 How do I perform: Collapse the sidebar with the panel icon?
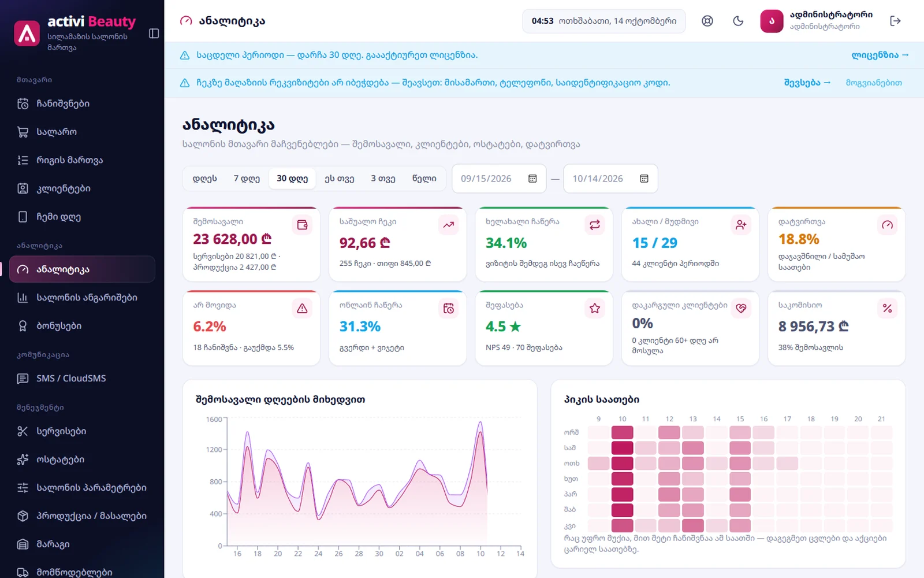pos(154,34)
